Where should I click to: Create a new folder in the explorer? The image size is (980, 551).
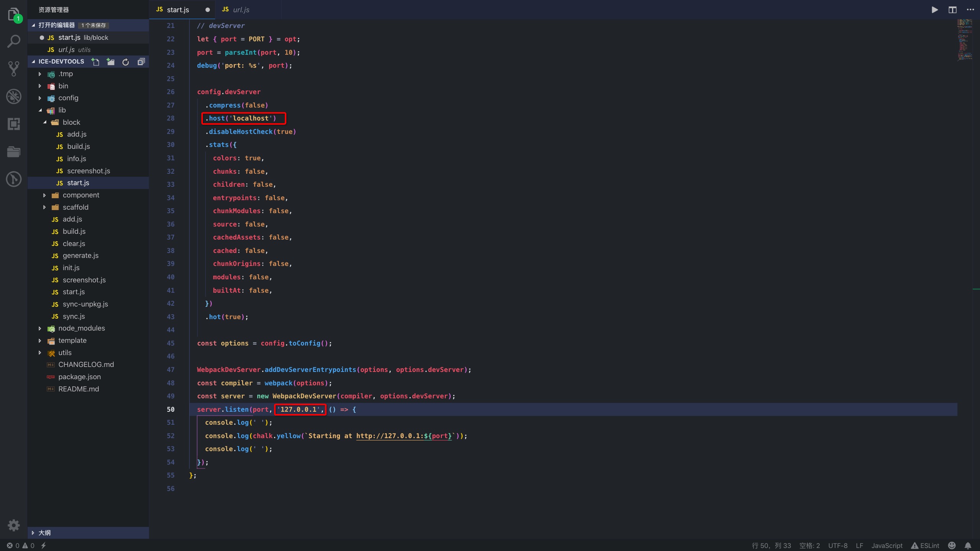(110, 62)
